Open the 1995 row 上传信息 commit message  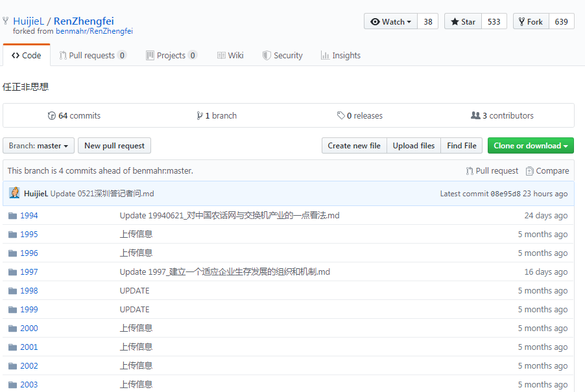click(x=136, y=234)
